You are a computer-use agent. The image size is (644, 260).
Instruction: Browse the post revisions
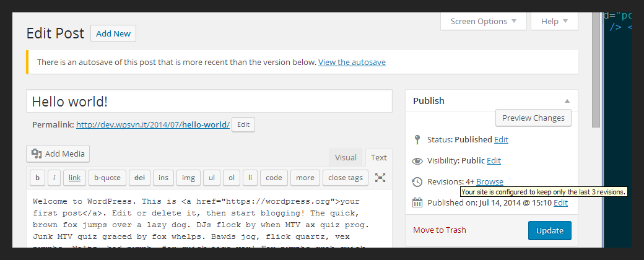click(x=490, y=182)
